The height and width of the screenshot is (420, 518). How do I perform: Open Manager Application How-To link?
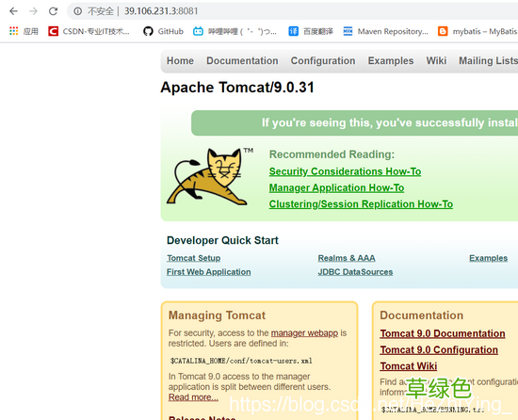[336, 188]
